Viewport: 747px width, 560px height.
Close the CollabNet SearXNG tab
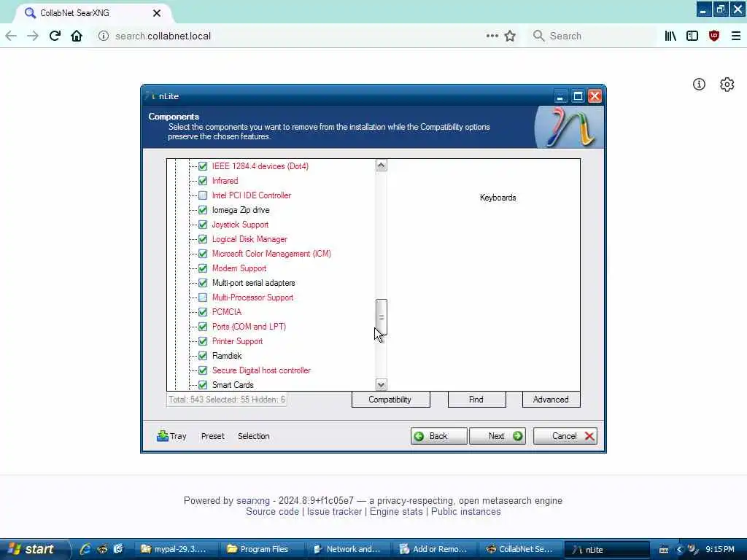point(157,13)
